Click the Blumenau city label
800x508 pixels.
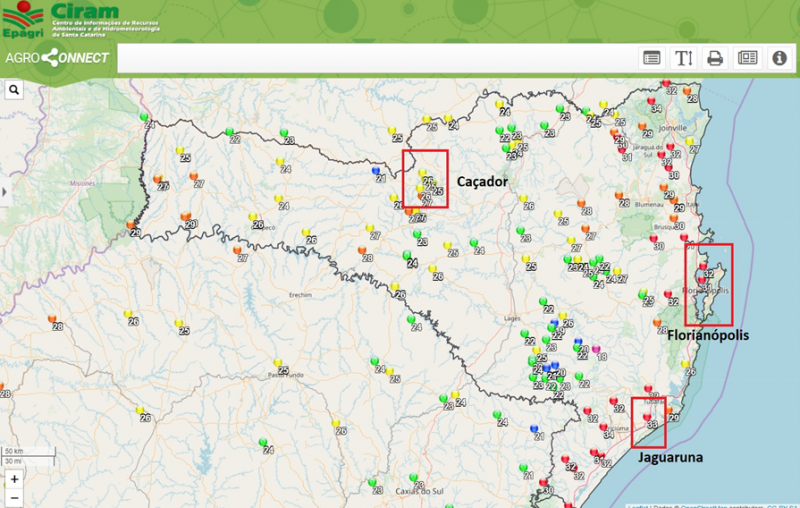coord(649,205)
